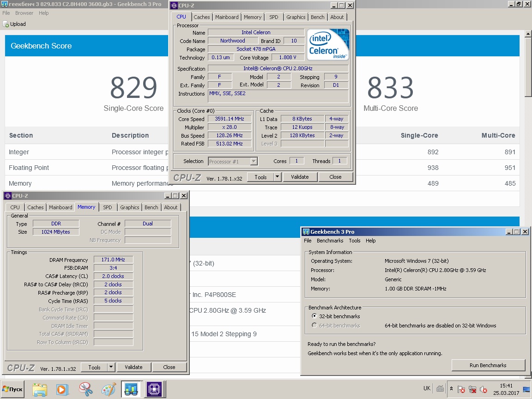532x399 pixels.
Task: Click the 829 Single-Core Score value
Action: [133, 88]
